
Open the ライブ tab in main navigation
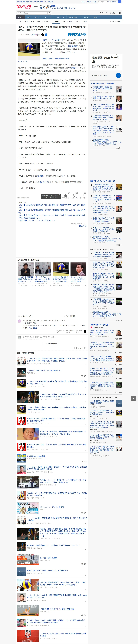[37, 17]
